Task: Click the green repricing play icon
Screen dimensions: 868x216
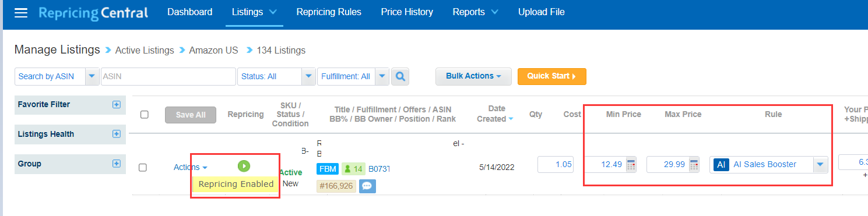Action: (244, 166)
